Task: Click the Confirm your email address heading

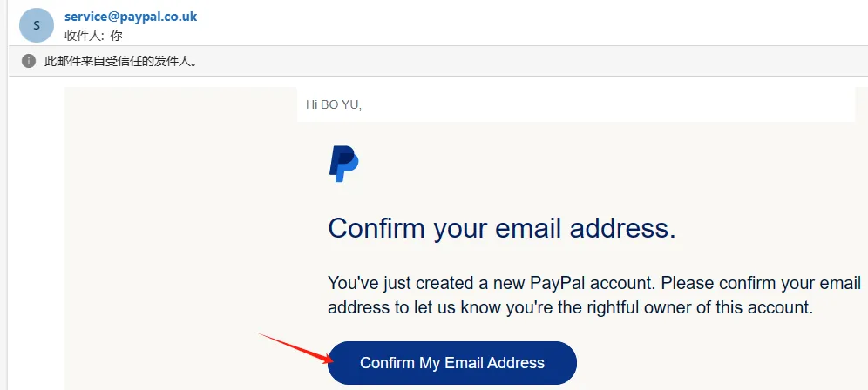Action: pyautogui.click(x=501, y=228)
